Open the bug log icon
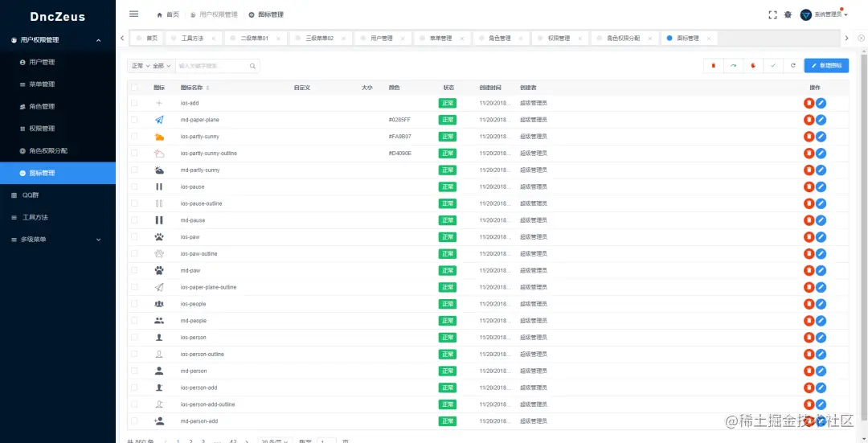Image resolution: width=868 pixels, height=443 pixels. [x=788, y=15]
